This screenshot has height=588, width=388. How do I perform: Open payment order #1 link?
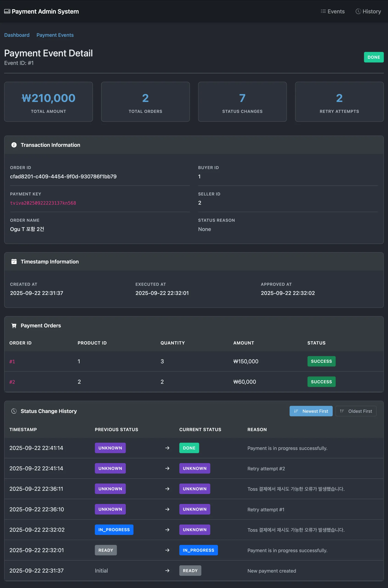tap(12, 362)
